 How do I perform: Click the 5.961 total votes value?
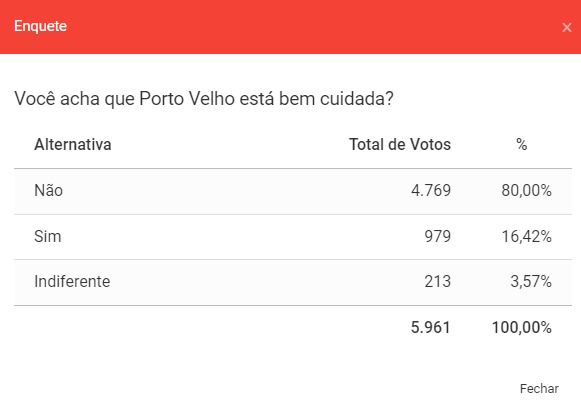431,328
